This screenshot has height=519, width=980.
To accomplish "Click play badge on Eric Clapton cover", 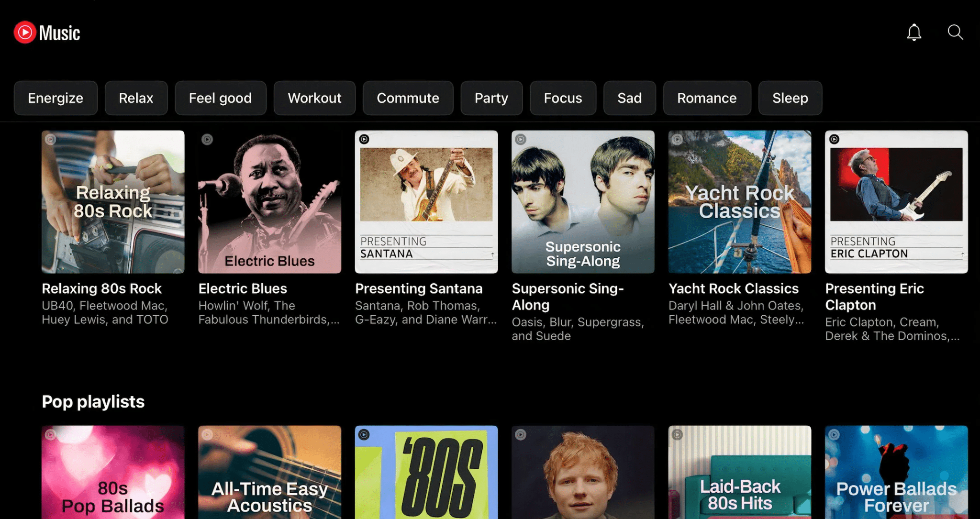I will (x=834, y=139).
